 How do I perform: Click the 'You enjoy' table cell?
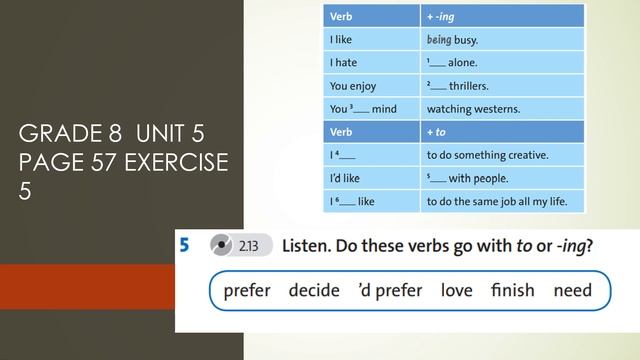pos(371,86)
